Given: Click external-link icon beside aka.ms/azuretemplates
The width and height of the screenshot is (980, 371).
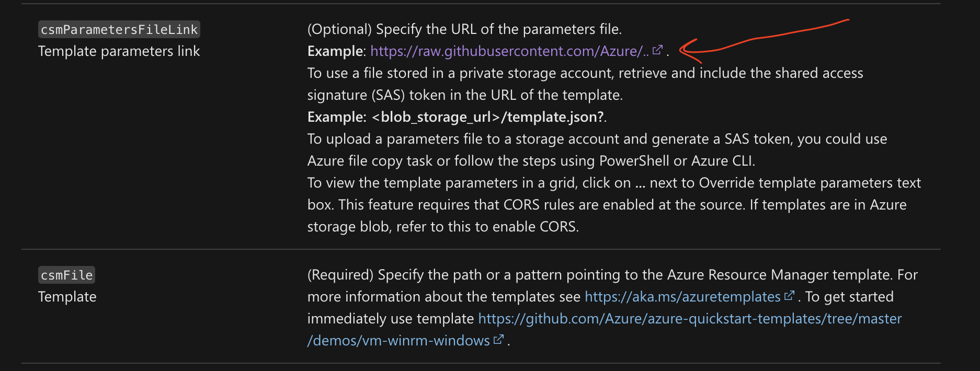Looking at the screenshot, I should pyautogui.click(x=789, y=296).
